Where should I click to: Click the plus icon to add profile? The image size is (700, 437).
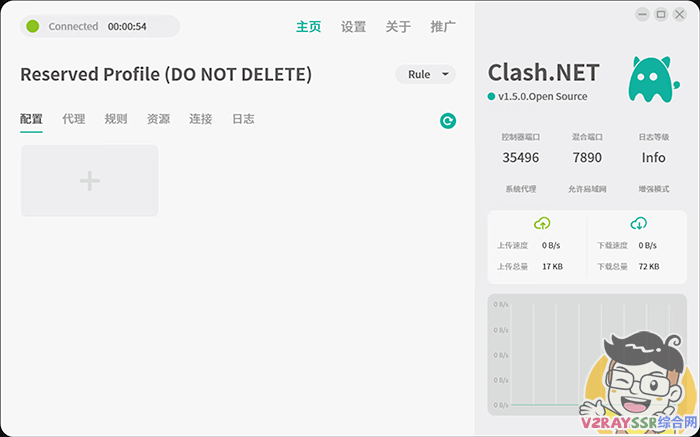(x=90, y=181)
